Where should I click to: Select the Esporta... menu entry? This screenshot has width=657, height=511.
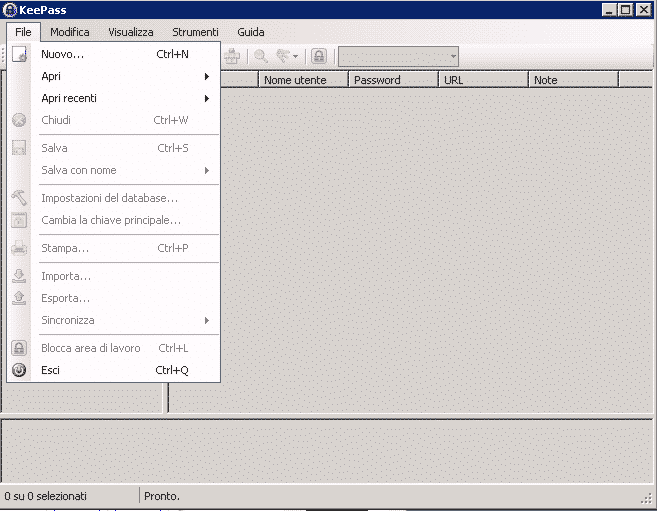[x=114, y=298]
